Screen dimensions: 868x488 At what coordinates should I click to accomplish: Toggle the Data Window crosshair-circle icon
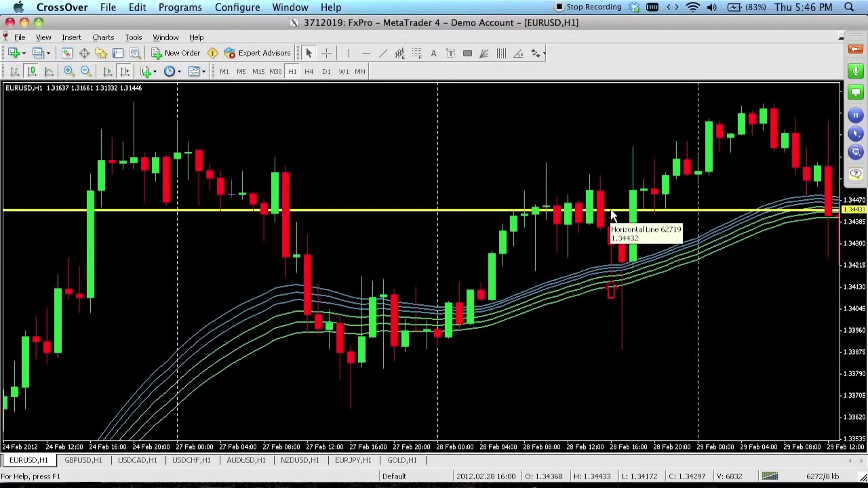84,53
